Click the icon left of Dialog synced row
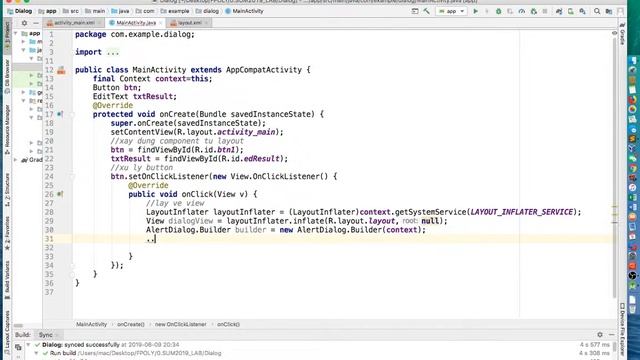The image size is (640, 360). point(18,347)
